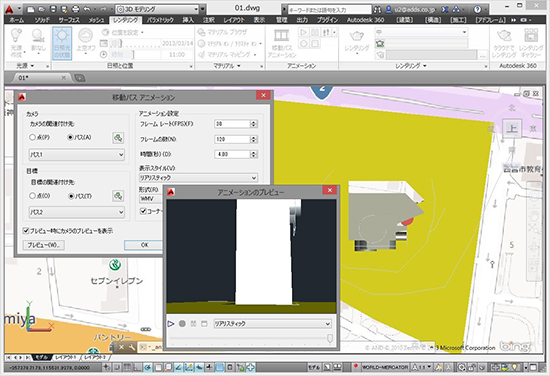Open the ソリッド ribbon tab

click(42, 20)
